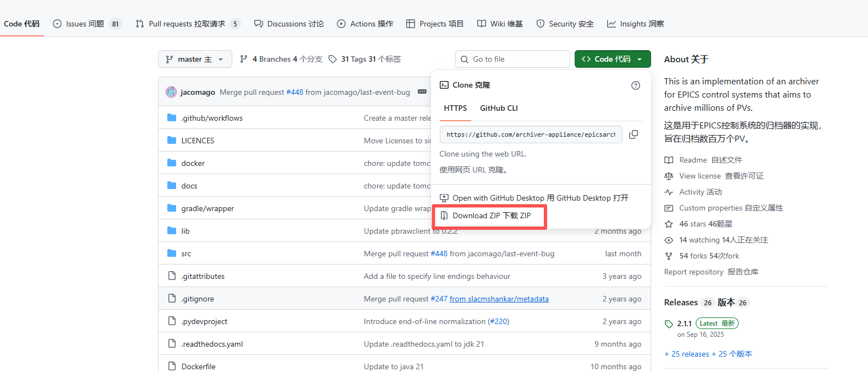Open the slacmshankar/metadata commit link

point(499,299)
